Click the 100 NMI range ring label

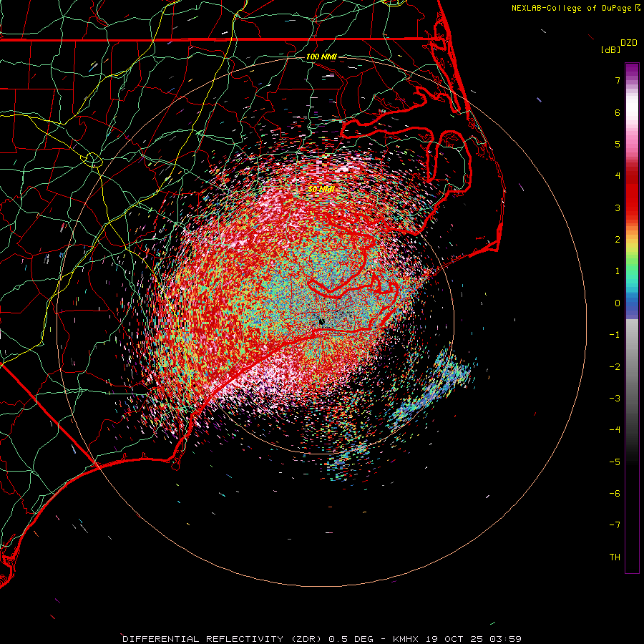(x=321, y=57)
